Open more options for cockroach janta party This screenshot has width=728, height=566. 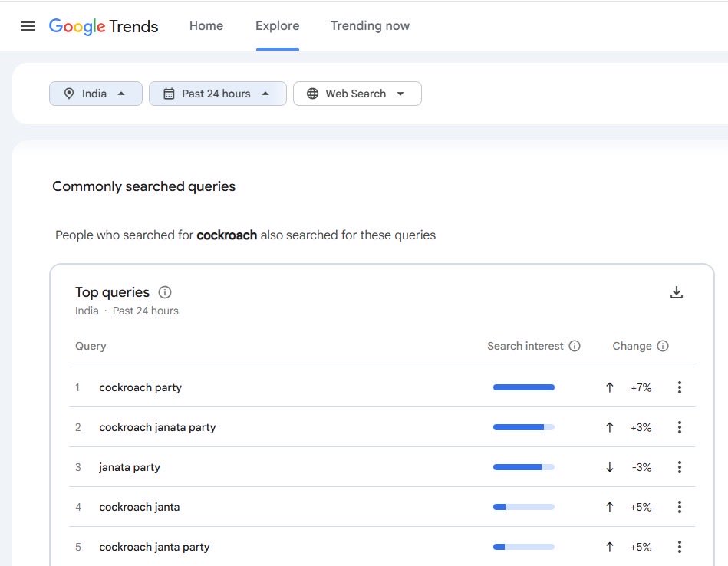click(x=679, y=547)
